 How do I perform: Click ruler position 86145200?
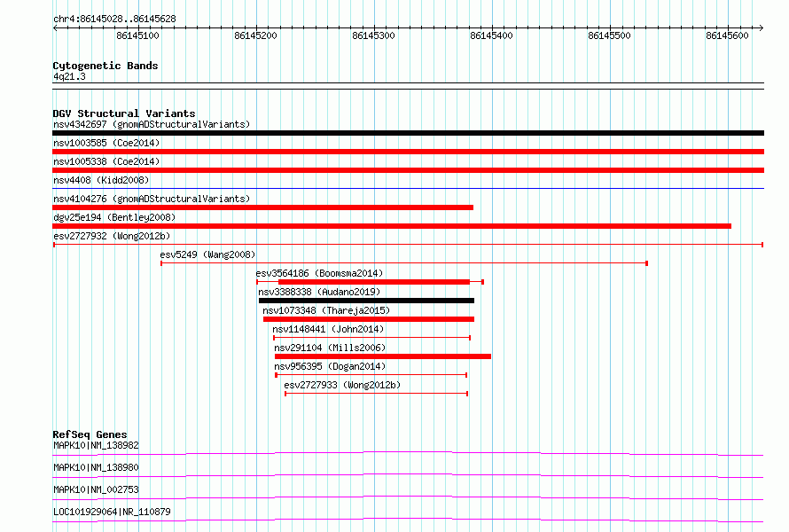coord(255,35)
